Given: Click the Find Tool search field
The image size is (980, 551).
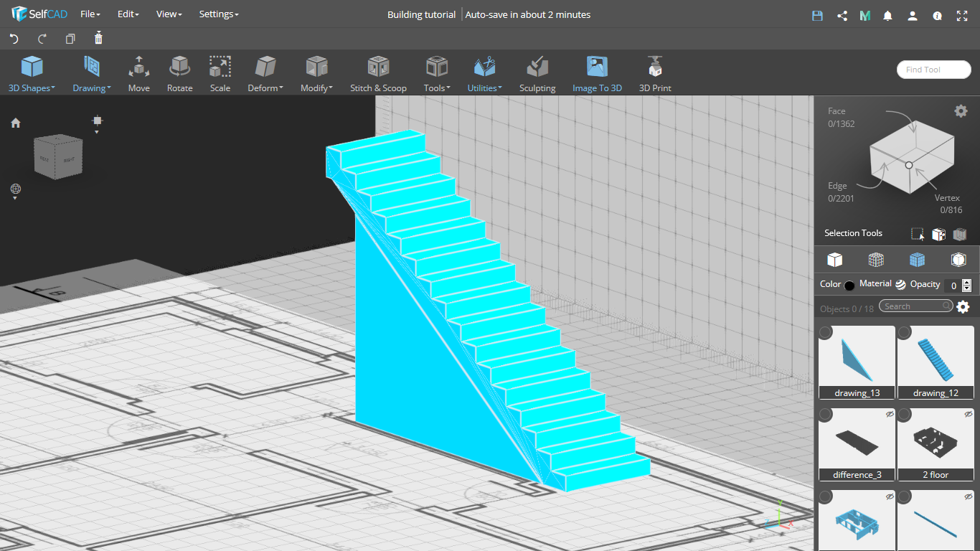Looking at the screenshot, I should tap(934, 70).
